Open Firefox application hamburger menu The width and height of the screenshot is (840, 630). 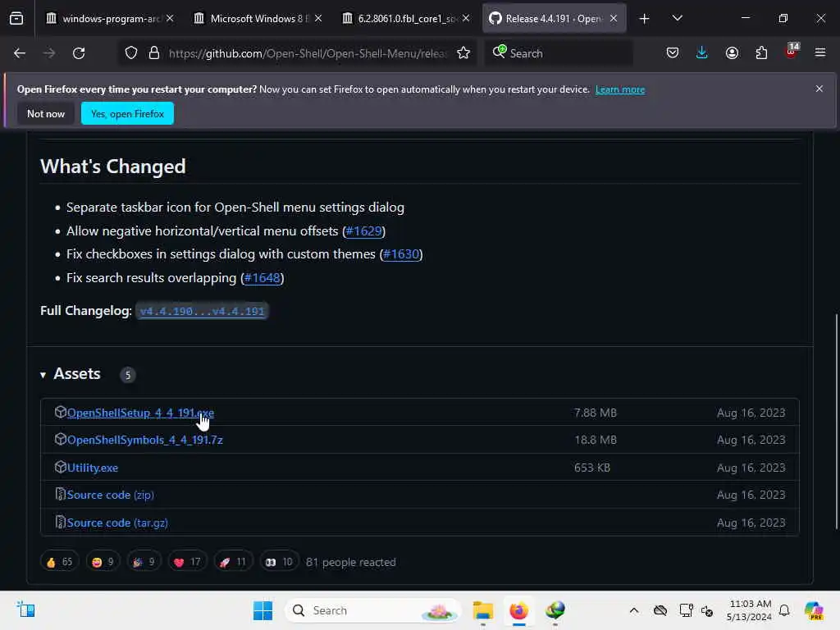(x=820, y=53)
